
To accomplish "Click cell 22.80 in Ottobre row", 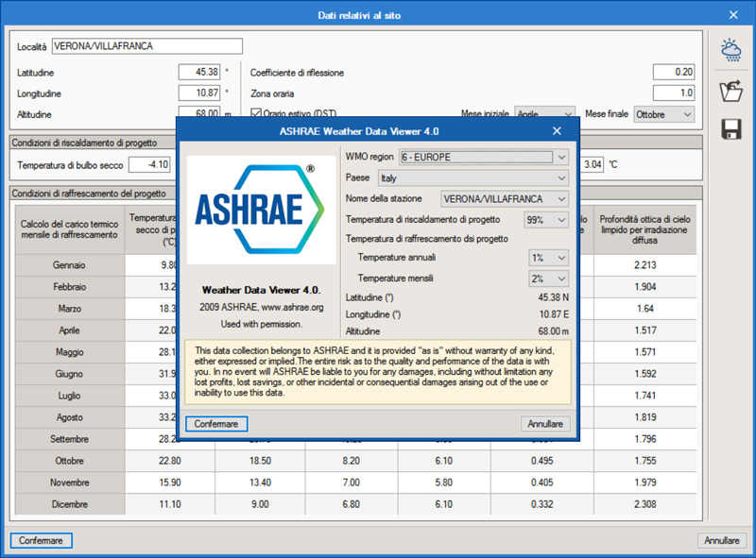I will [170, 461].
